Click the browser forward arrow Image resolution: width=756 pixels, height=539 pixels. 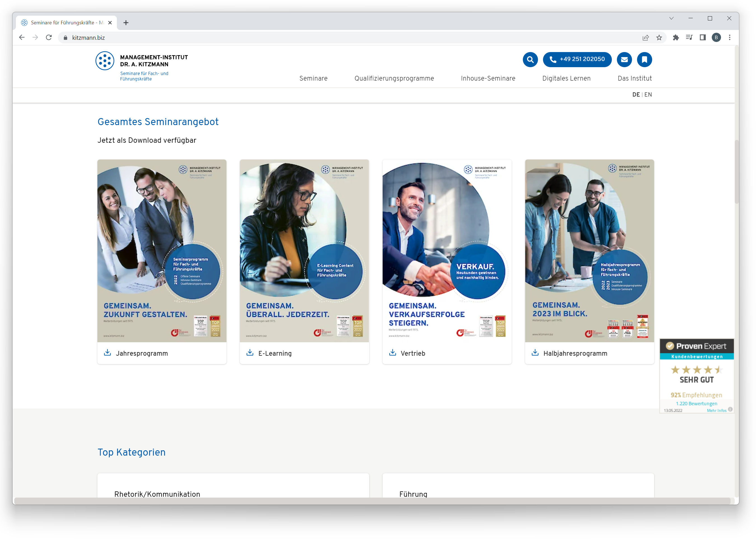coord(35,38)
